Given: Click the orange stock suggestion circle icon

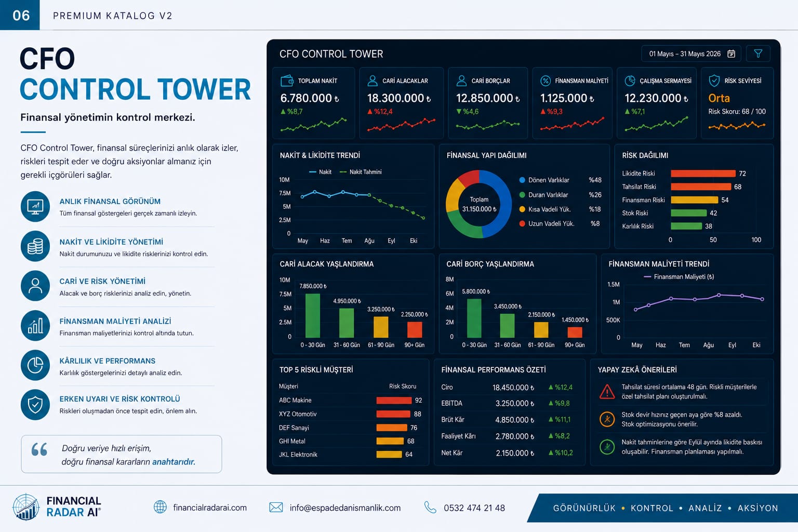Looking at the screenshot, I should pyautogui.click(x=607, y=419).
